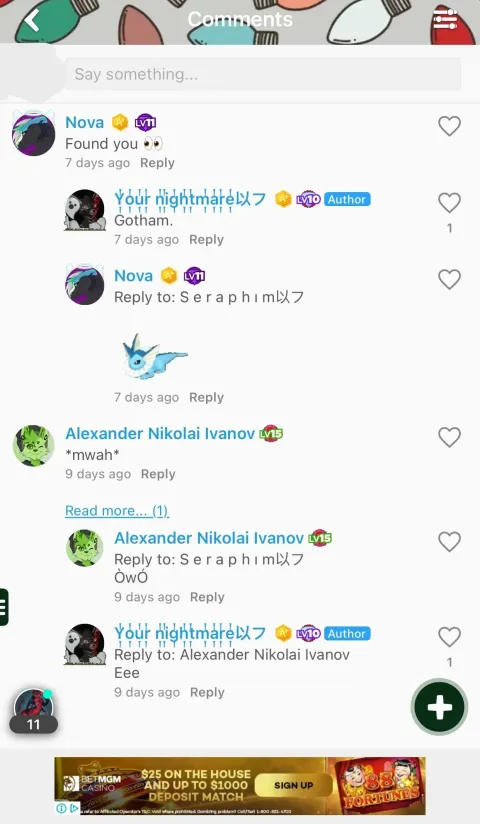Heart the "ÒwÓ" reply
480x824 pixels.
[x=450, y=542]
